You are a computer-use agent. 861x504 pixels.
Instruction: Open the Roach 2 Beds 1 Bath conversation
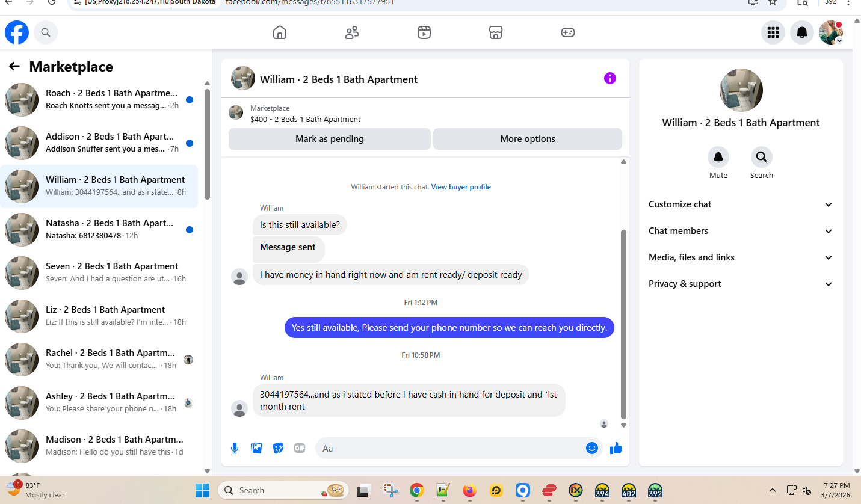coord(99,100)
